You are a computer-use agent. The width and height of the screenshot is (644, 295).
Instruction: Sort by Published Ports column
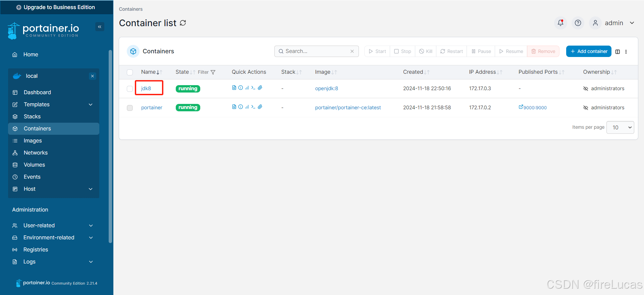coord(541,72)
